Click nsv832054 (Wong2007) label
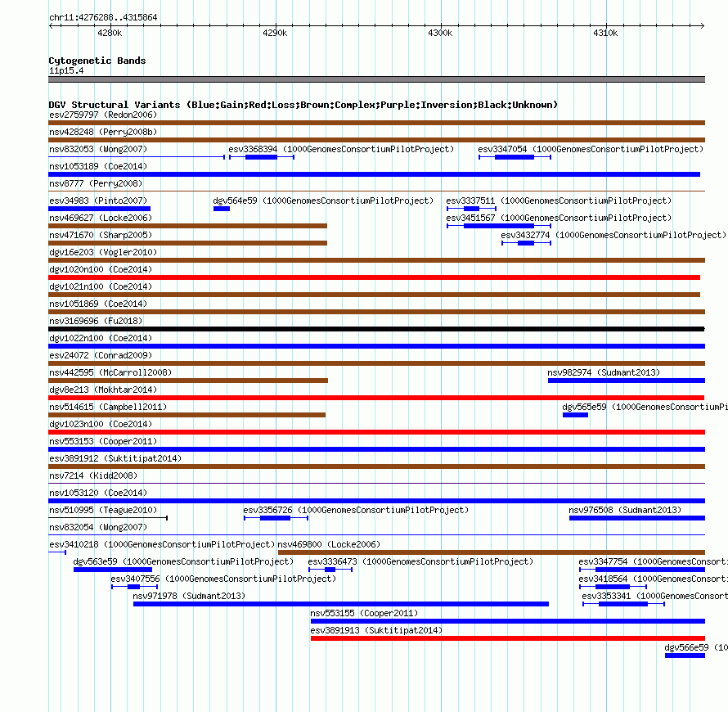The height and width of the screenshot is (712, 728). coord(98,527)
